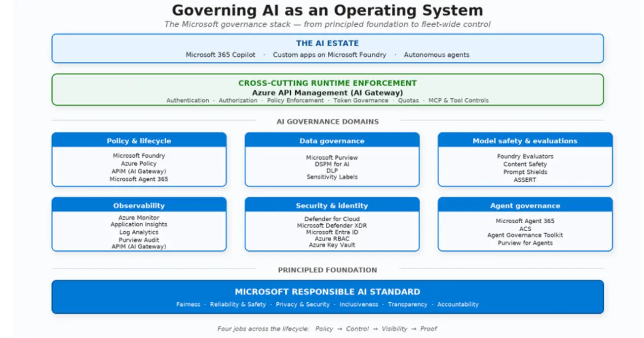The height and width of the screenshot is (338, 644).
Task: Select "ASSERT" in the Model safety card
Action: 525,180
